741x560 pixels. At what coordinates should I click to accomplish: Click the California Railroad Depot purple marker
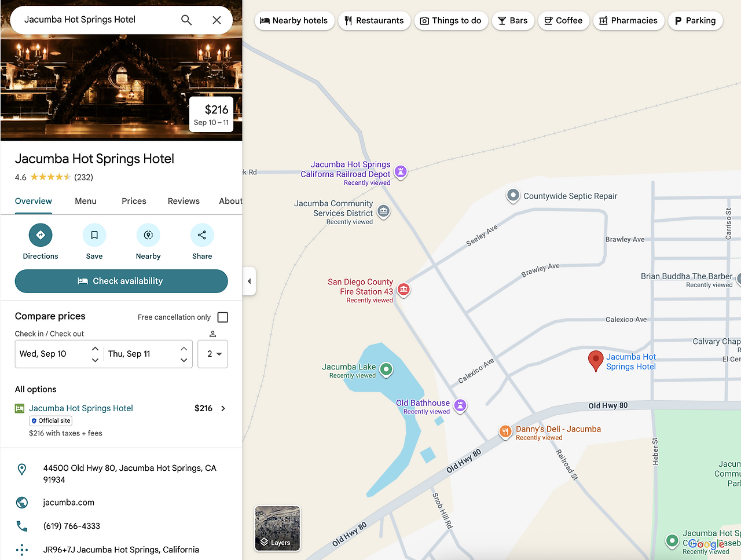coord(401,171)
